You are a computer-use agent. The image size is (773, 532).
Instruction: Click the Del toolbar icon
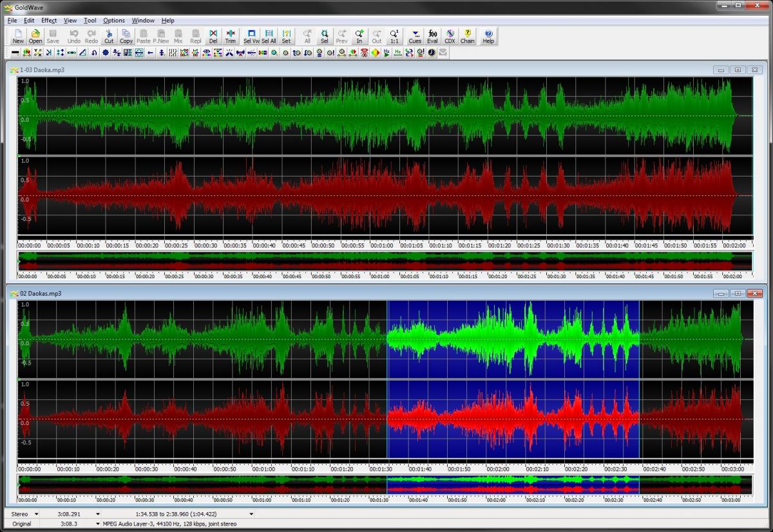coord(213,36)
